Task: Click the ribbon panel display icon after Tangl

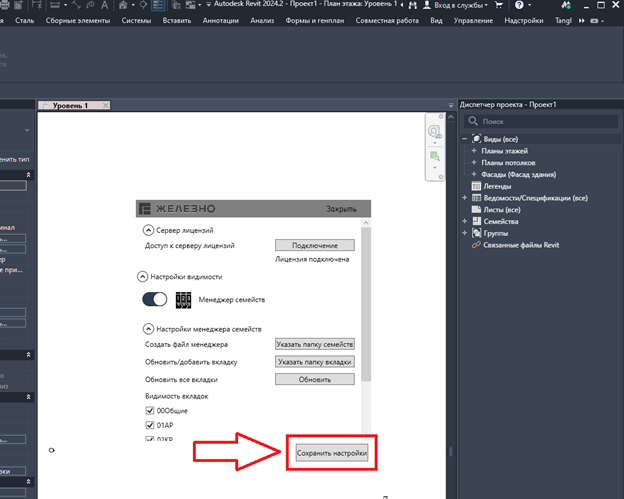Action: point(596,21)
